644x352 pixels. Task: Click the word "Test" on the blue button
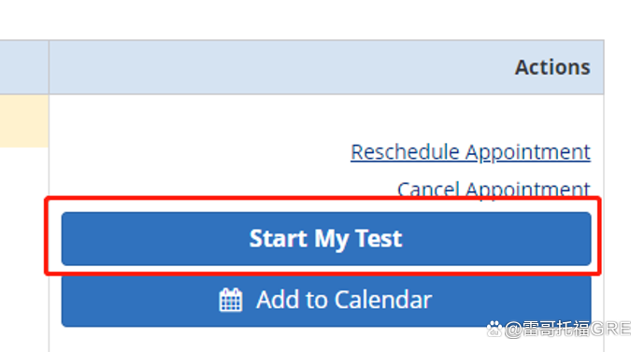tap(379, 238)
